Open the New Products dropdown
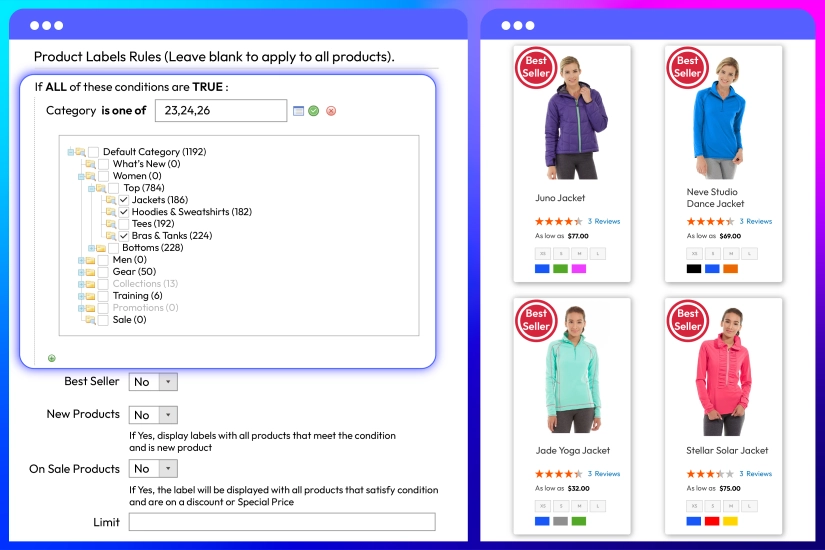This screenshot has height=550, width=825. click(153, 415)
